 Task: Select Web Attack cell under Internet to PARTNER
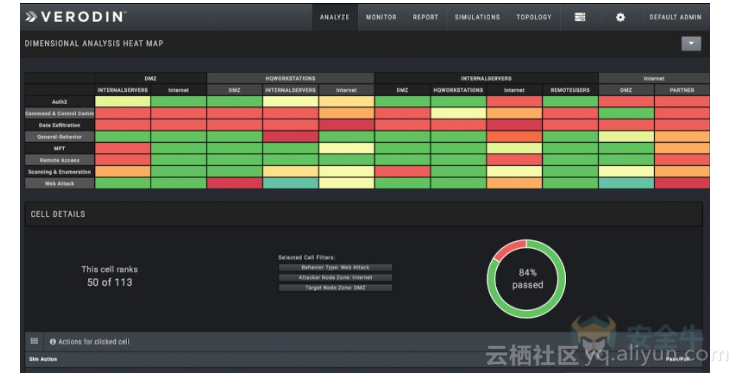pos(682,183)
